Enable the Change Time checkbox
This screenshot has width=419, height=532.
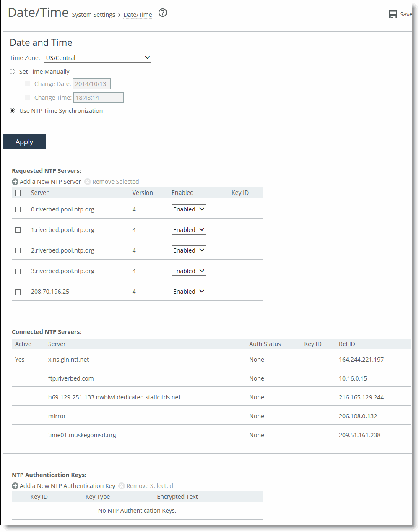27,97
